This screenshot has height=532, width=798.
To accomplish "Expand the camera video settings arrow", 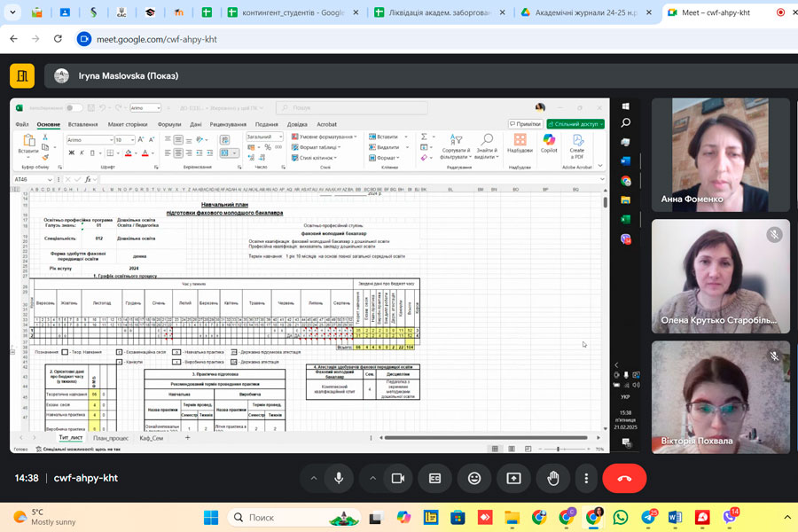I will pyautogui.click(x=372, y=478).
